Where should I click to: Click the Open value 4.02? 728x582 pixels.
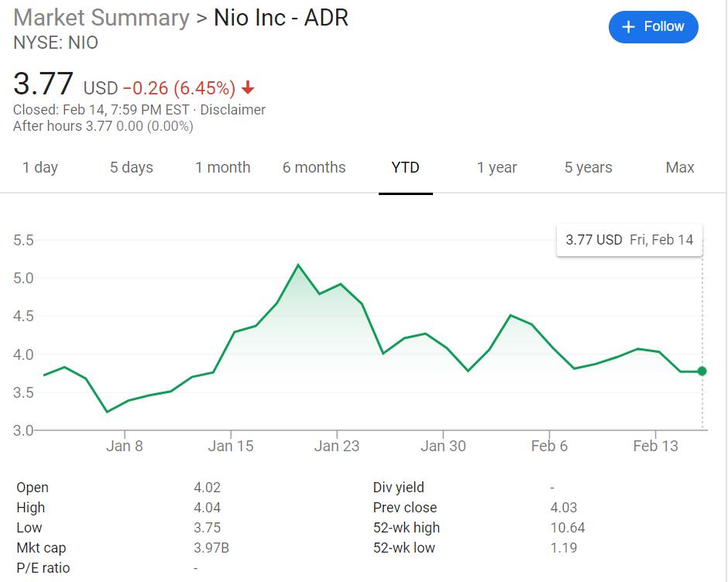tap(207, 488)
